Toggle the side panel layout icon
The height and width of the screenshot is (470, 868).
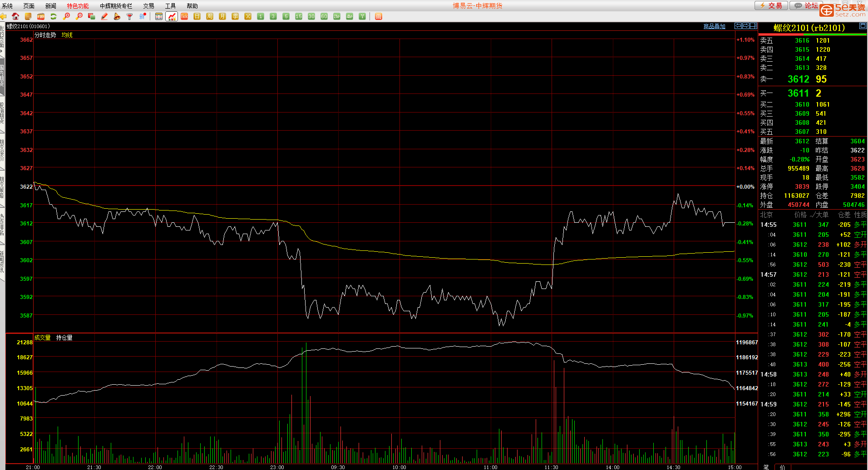(754, 26)
